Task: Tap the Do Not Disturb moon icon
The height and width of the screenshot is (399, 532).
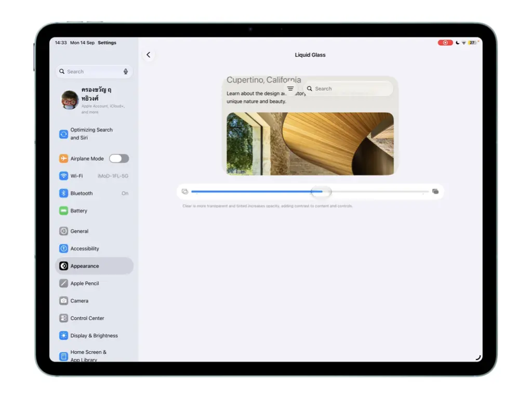Action: [x=457, y=43]
